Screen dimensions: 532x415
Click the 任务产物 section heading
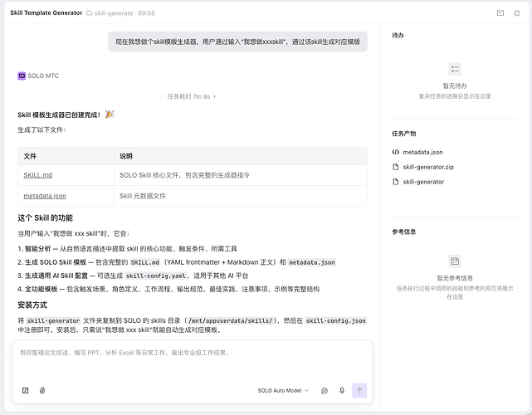tap(403, 134)
